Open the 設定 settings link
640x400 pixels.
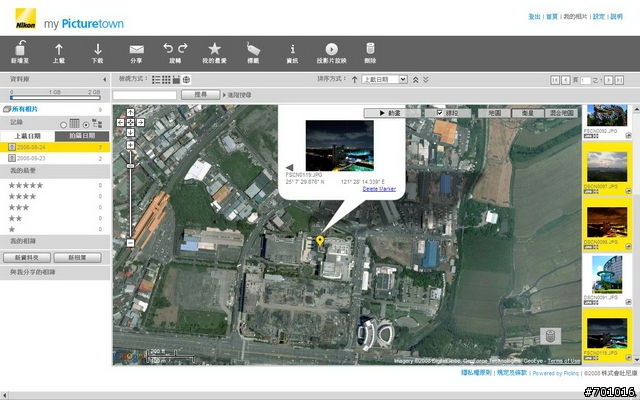tap(599, 17)
